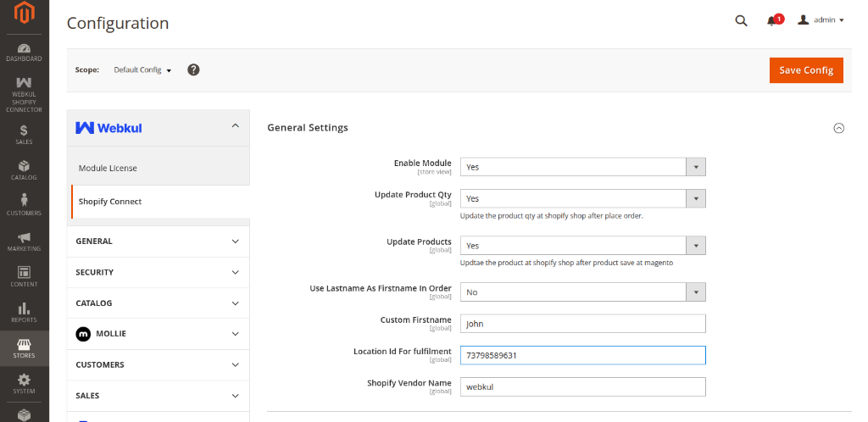Click the Update Product Qty help note

[551, 216]
